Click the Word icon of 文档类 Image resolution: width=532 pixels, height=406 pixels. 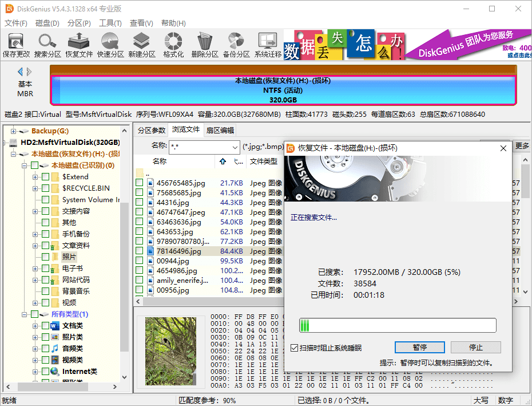[x=55, y=326]
